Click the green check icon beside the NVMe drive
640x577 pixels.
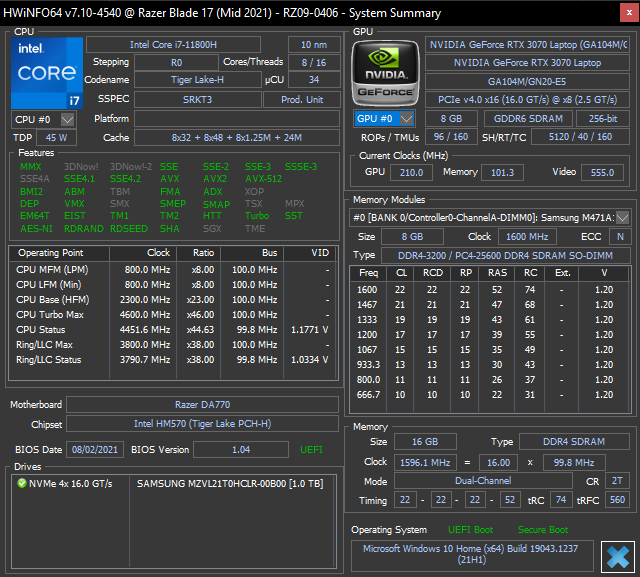coord(22,484)
